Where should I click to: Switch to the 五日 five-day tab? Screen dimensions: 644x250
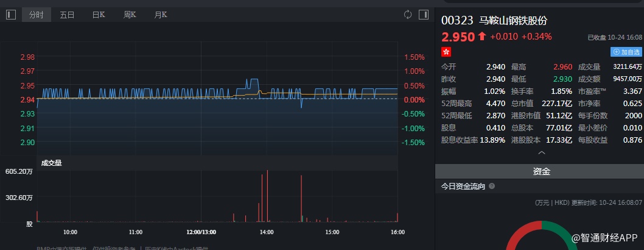point(67,15)
